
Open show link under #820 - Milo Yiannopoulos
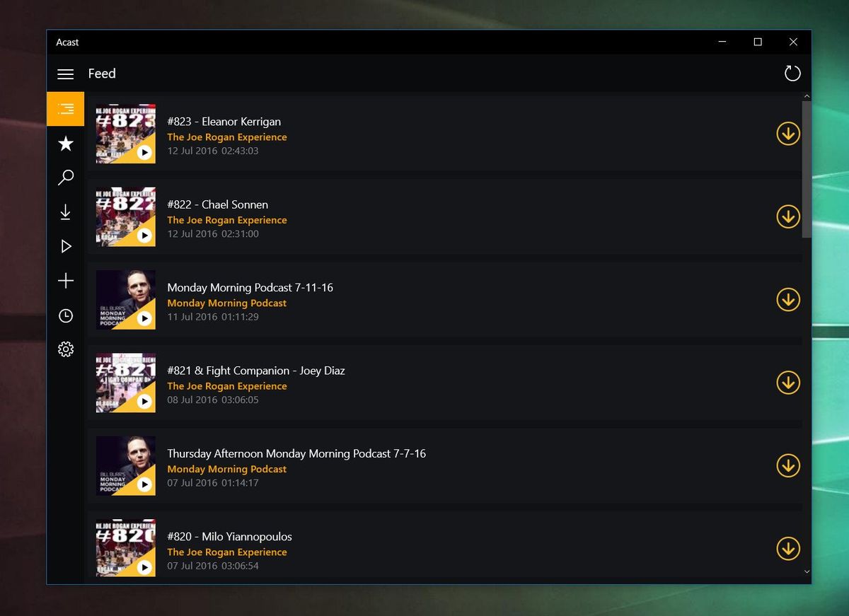[x=227, y=552]
